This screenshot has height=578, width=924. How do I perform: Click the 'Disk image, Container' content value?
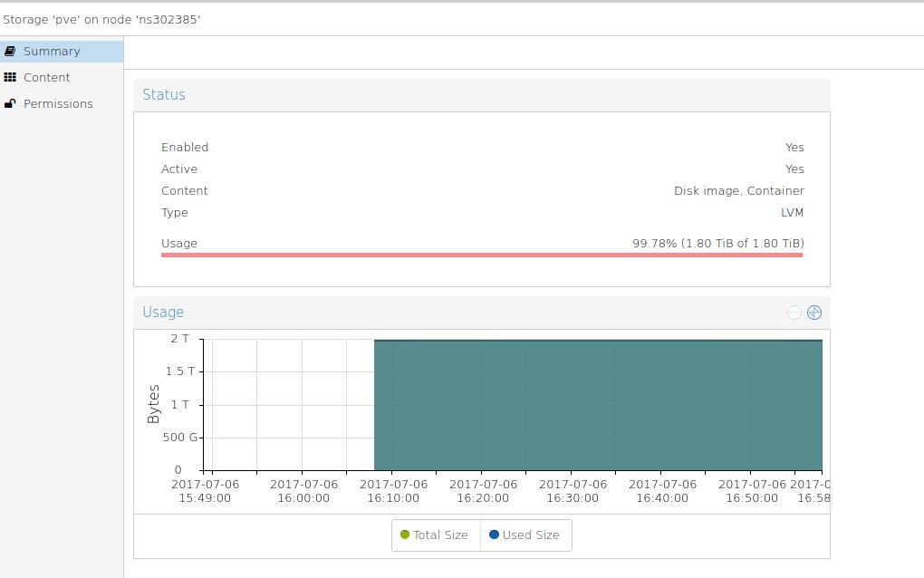pos(739,191)
